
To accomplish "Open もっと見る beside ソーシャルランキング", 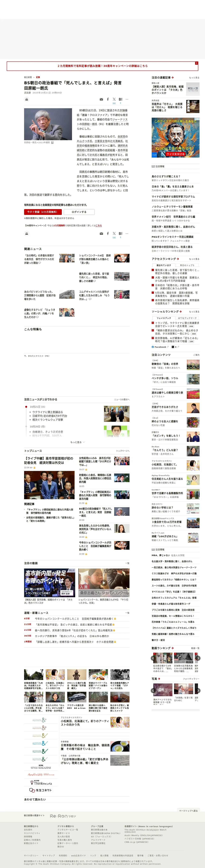I will click(x=194, y=312).
